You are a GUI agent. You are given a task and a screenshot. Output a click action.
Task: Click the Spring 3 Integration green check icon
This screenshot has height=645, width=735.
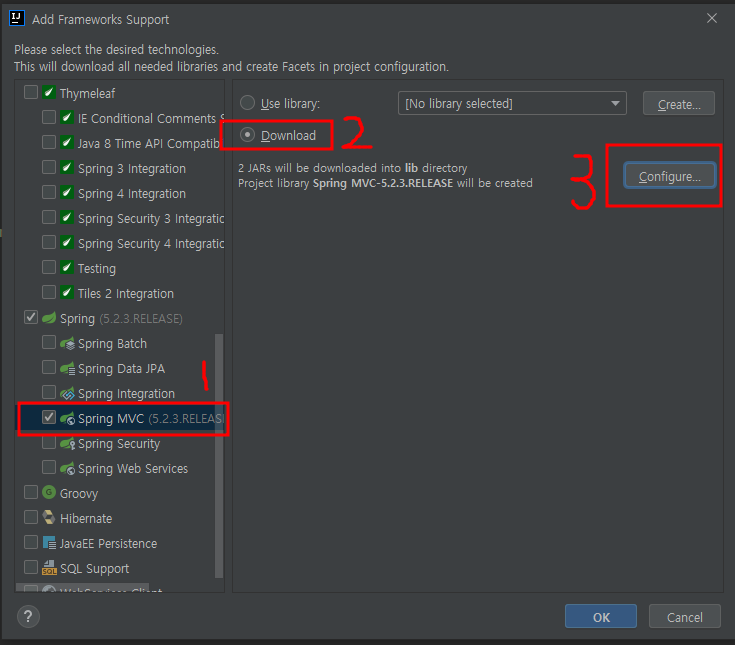coord(67,167)
